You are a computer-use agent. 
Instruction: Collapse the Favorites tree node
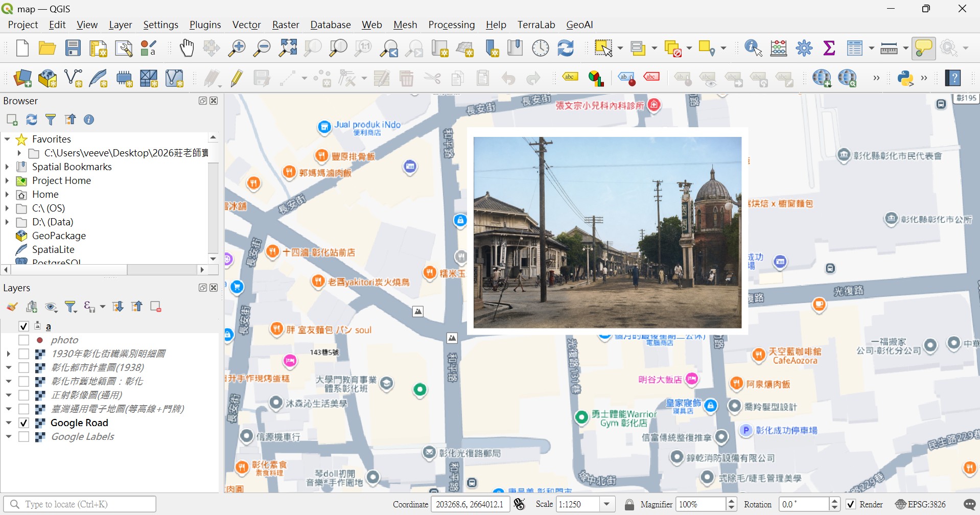(7, 139)
